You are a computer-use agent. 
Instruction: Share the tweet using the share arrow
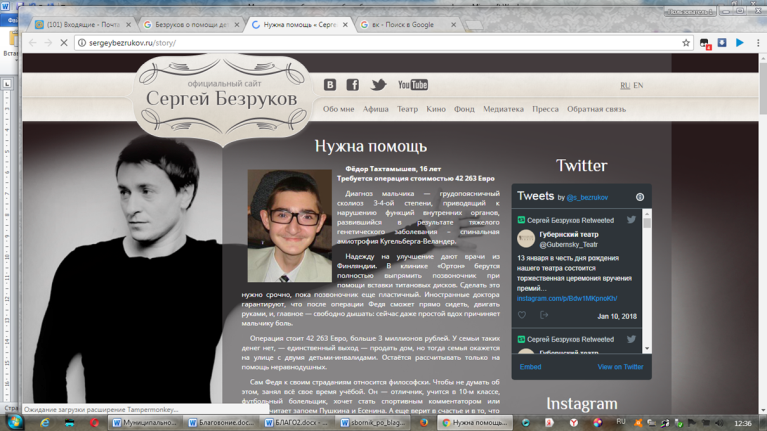click(544, 315)
